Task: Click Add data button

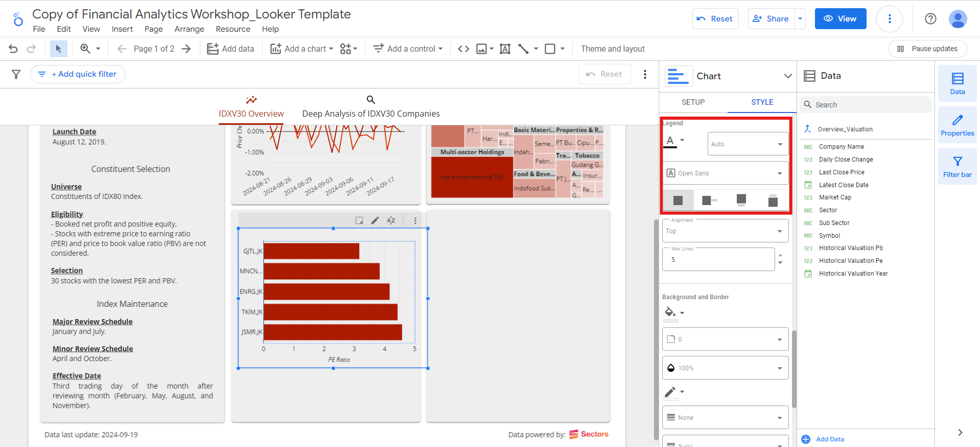Action: point(230,49)
